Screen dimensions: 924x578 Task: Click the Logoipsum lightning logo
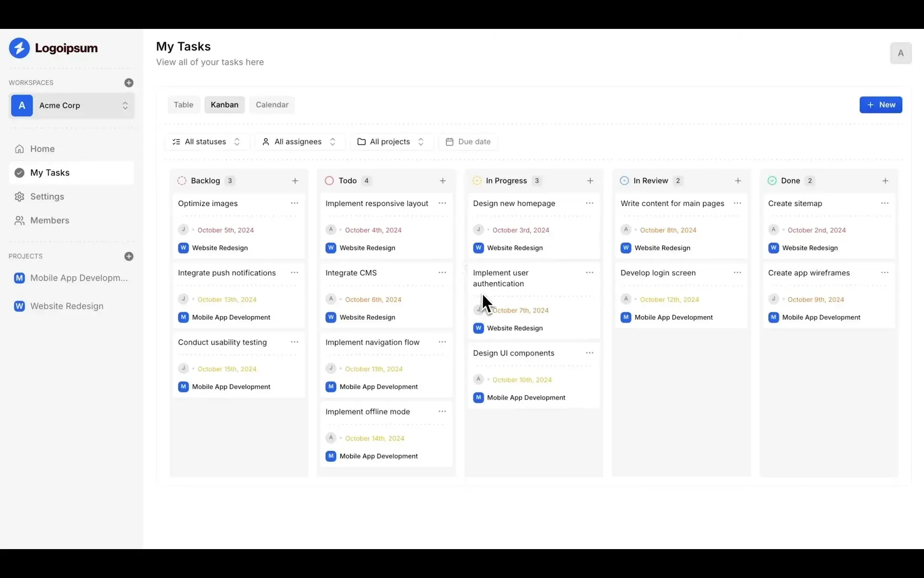pyautogui.click(x=19, y=48)
